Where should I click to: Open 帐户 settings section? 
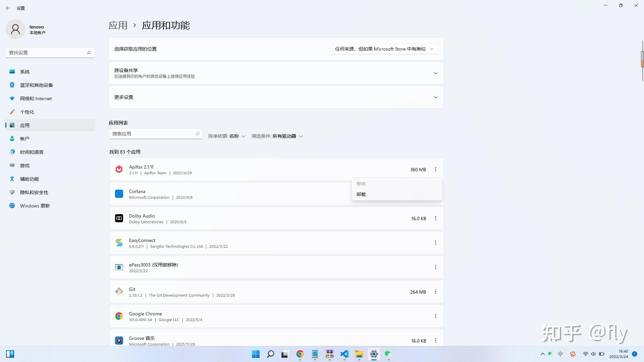click(x=50, y=139)
